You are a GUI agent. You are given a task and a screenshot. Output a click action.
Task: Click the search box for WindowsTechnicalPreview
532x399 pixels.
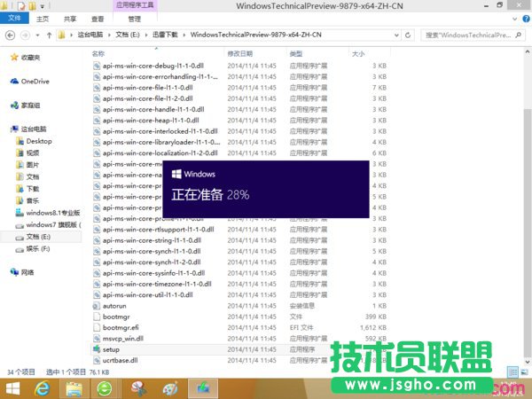pos(472,35)
